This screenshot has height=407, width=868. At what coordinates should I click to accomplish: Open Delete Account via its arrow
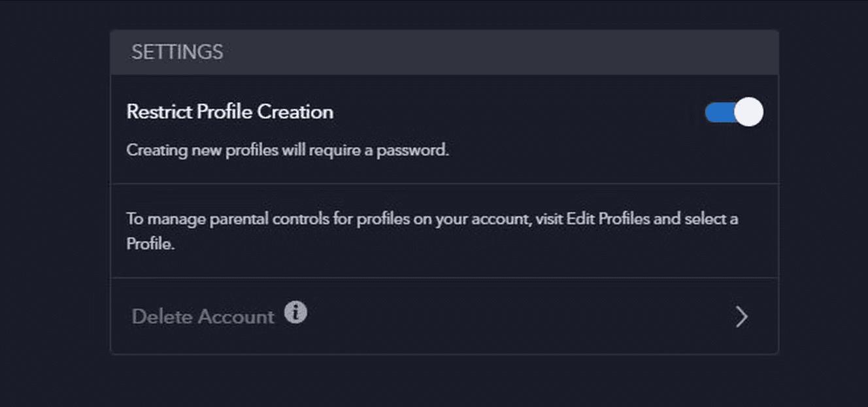pos(741,317)
